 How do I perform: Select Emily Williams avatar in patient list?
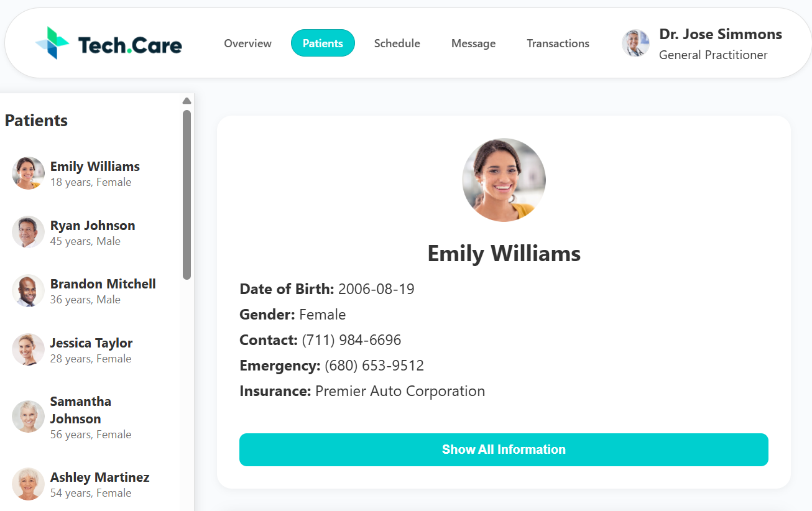[28, 173]
